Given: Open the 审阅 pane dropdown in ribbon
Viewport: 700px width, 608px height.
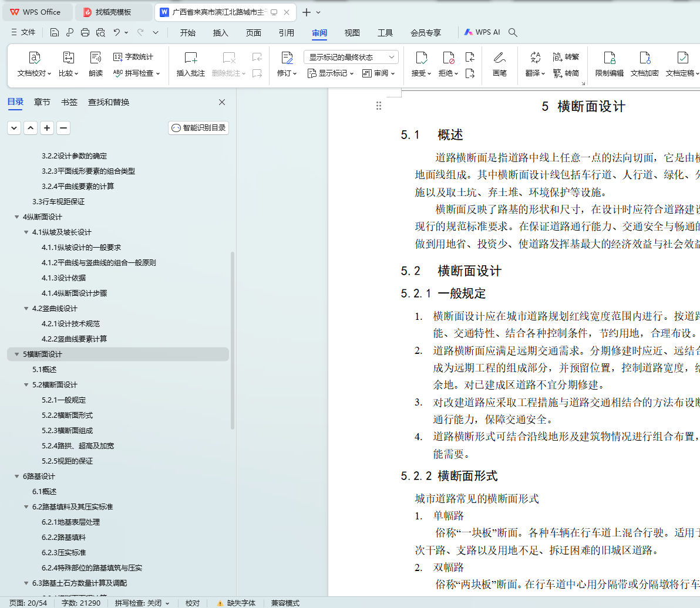Looking at the screenshot, I should 379,73.
